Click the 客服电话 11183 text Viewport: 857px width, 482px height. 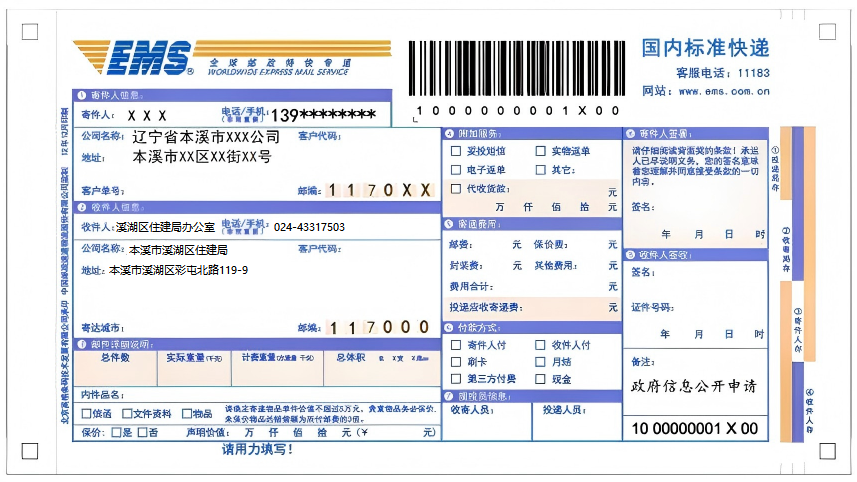[x=723, y=73]
